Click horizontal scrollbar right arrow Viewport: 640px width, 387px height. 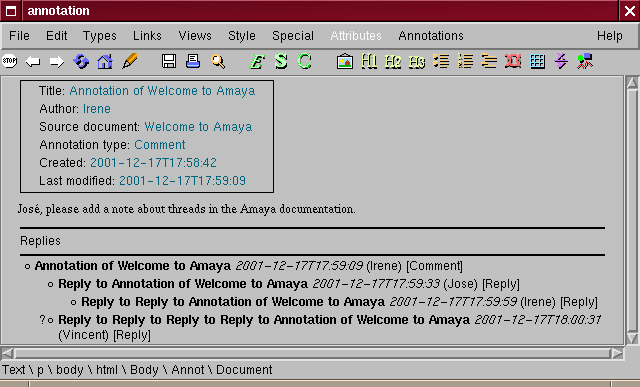tap(617, 353)
